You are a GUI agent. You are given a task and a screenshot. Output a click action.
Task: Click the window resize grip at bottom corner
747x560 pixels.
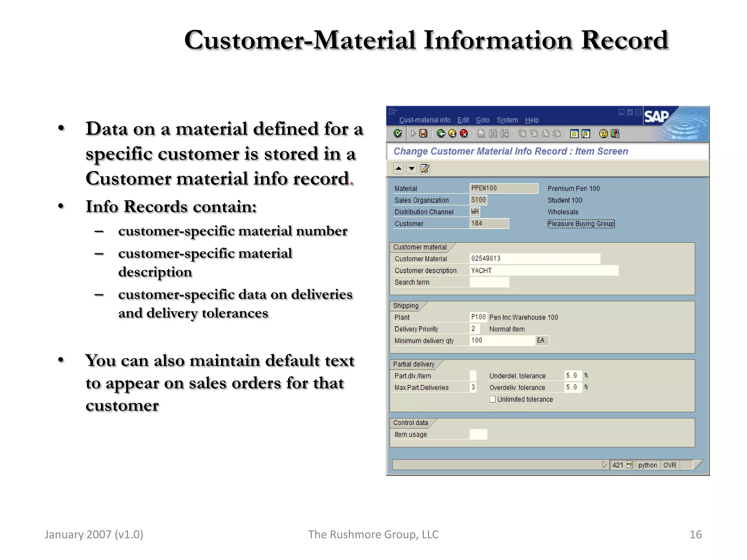tap(698, 465)
